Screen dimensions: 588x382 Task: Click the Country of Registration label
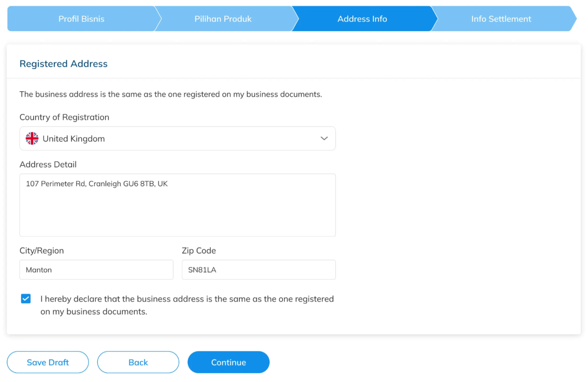pyautogui.click(x=64, y=117)
